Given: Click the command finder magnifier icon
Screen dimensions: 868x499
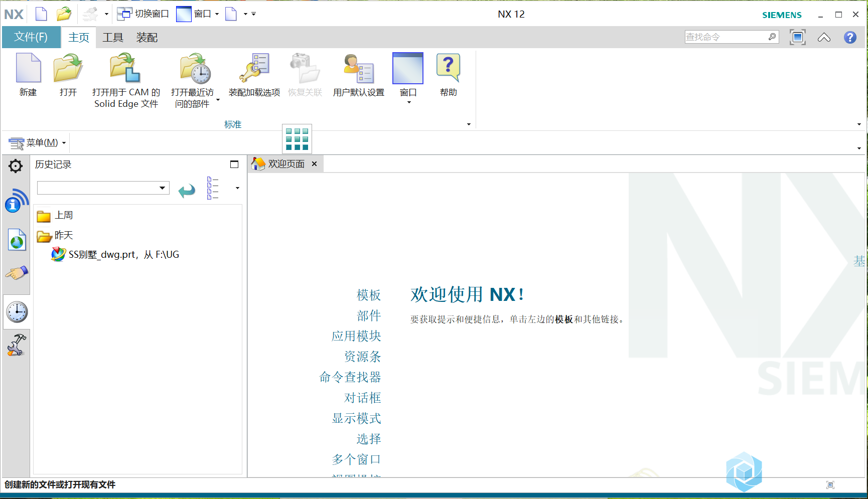Looking at the screenshot, I should coord(772,37).
